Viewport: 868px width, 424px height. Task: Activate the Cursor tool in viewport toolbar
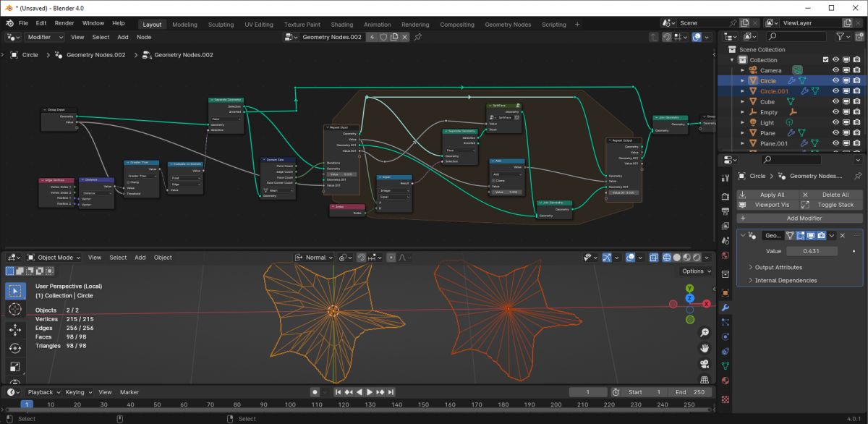14,310
